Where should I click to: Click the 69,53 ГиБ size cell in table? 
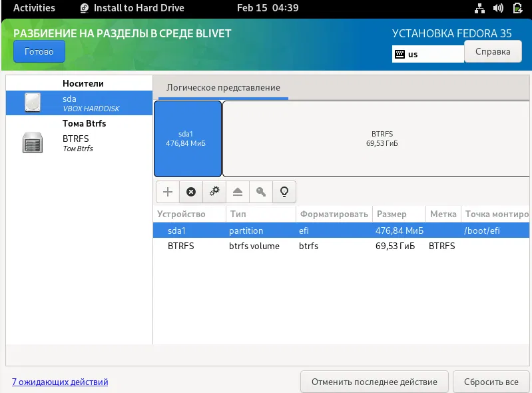(395, 246)
